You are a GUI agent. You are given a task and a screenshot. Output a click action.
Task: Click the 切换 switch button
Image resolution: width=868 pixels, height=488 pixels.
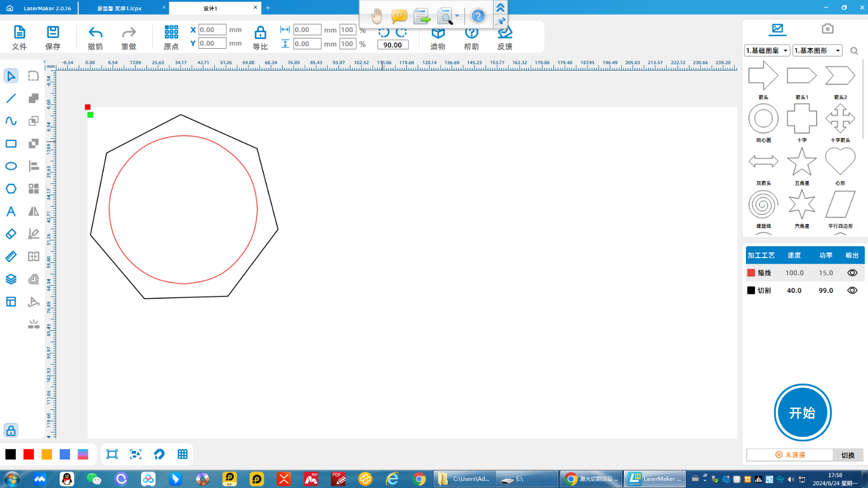848,455
